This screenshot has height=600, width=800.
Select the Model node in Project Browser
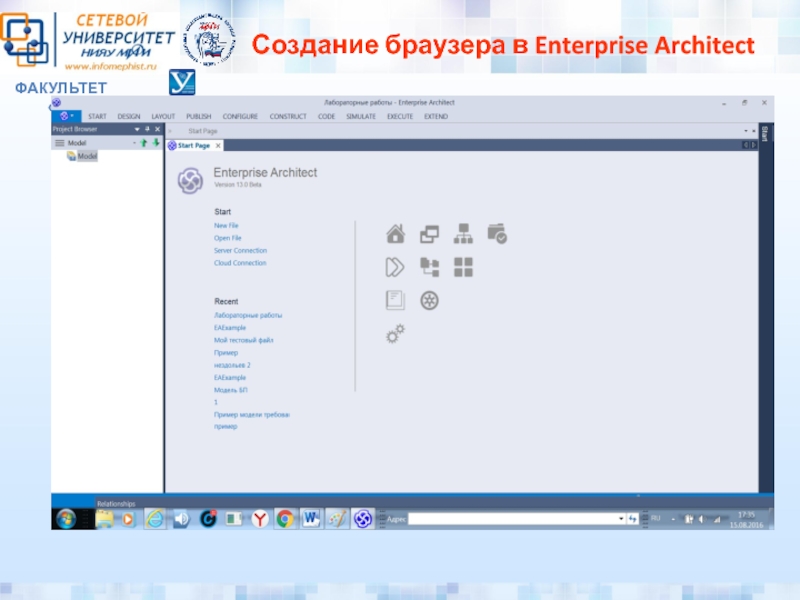(87, 156)
